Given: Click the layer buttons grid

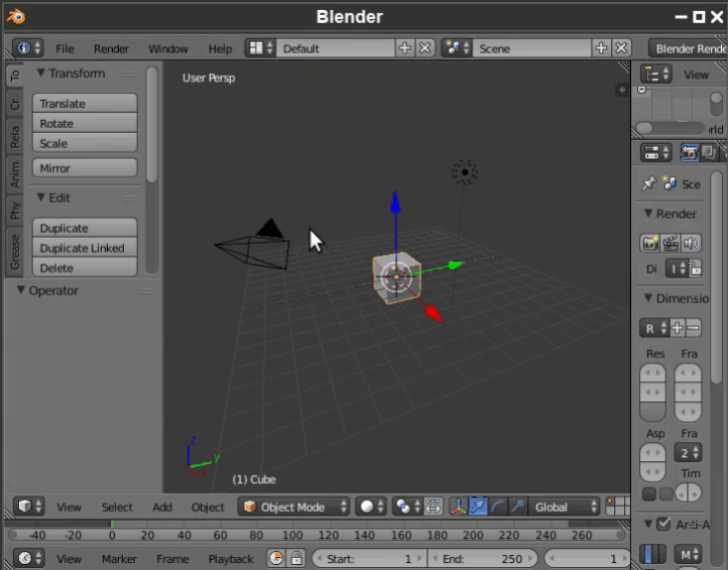Looking at the screenshot, I should tap(618, 506).
